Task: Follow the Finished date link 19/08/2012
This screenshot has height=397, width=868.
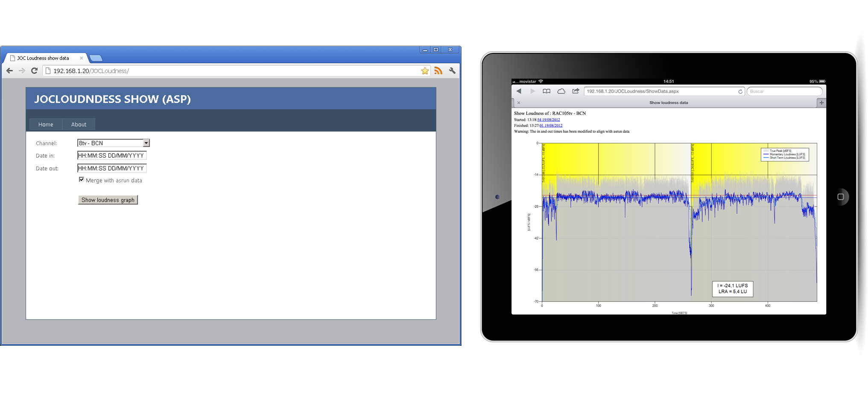Action: click(551, 126)
